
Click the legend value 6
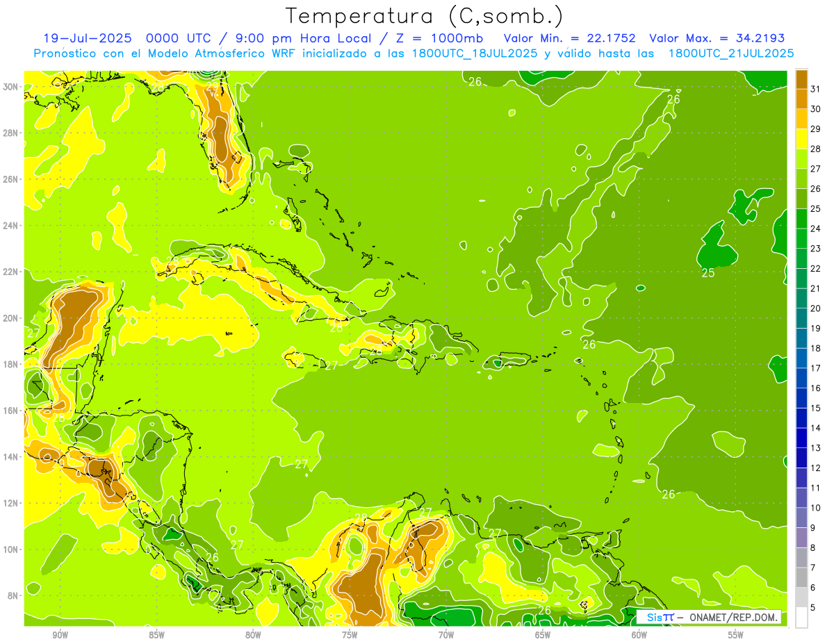coord(813,588)
